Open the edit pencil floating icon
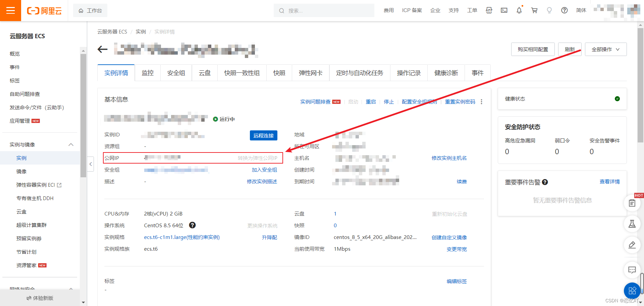 tap(632, 245)
